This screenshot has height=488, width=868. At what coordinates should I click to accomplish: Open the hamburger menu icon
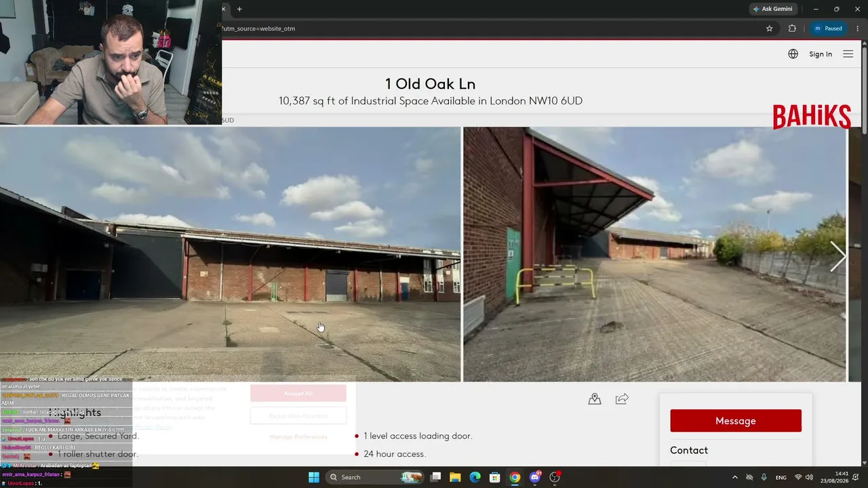coord(848,54)
